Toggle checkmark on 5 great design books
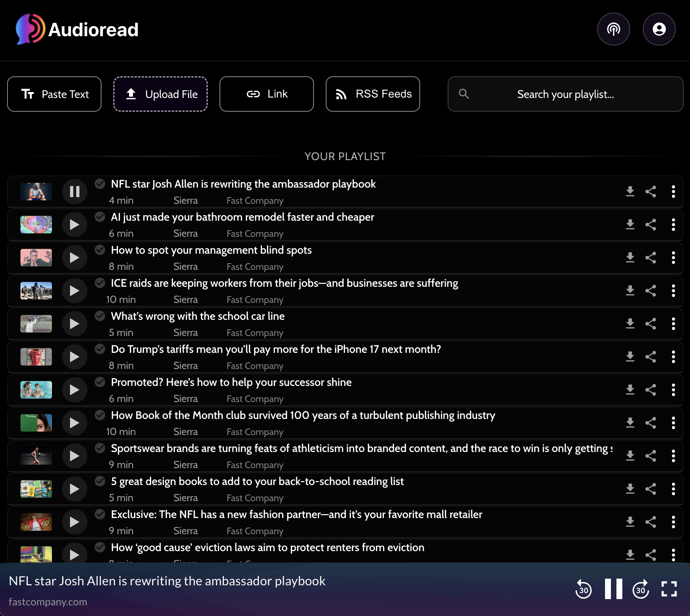Image resolution: width=690 pixels, height=616 pixels. click(100, 481)
